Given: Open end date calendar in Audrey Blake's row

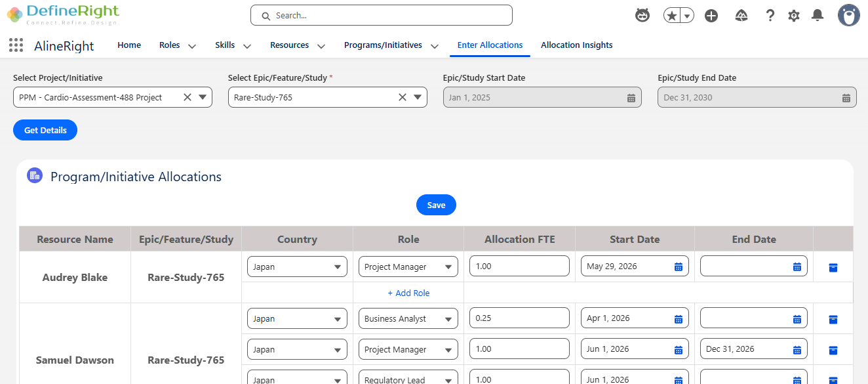Looking at the screenshot, I should pos(797,267).
